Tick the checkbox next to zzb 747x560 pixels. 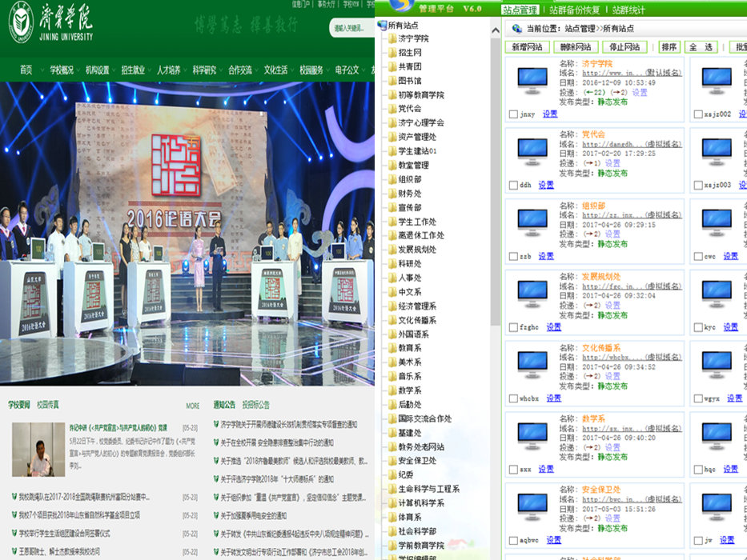513,257
